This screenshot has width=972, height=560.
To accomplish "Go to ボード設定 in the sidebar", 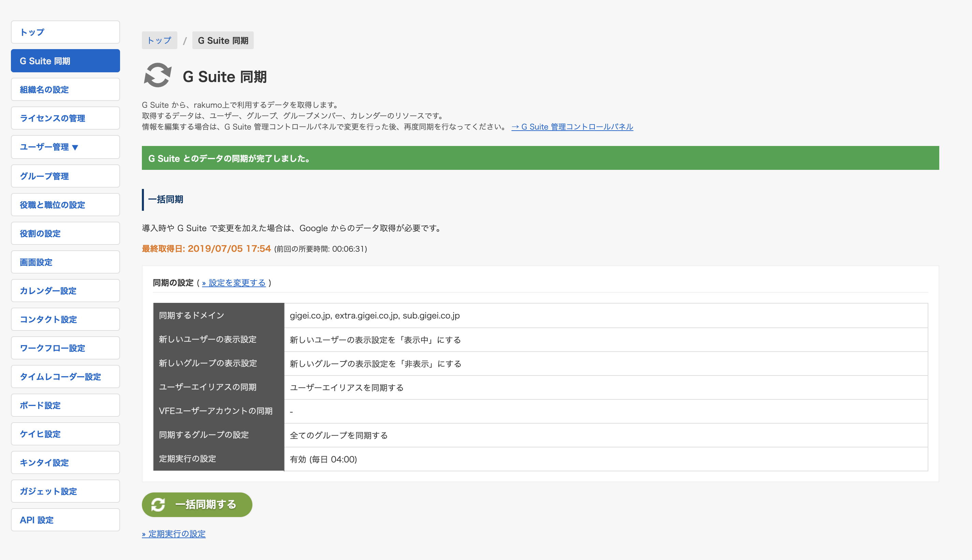I will (x=65, y=406).
